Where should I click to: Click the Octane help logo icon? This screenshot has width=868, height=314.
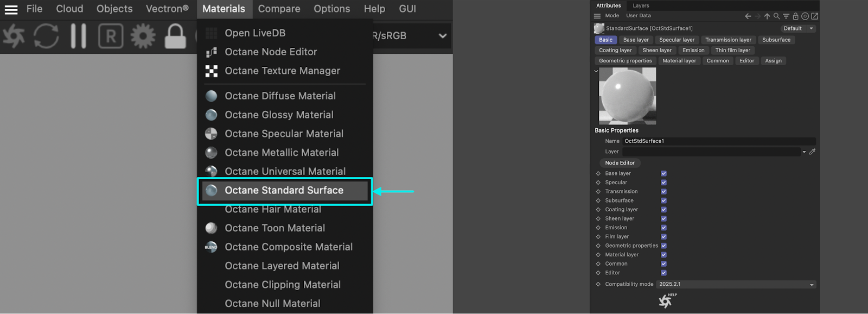pyautogui.click(x=666, y=301)
